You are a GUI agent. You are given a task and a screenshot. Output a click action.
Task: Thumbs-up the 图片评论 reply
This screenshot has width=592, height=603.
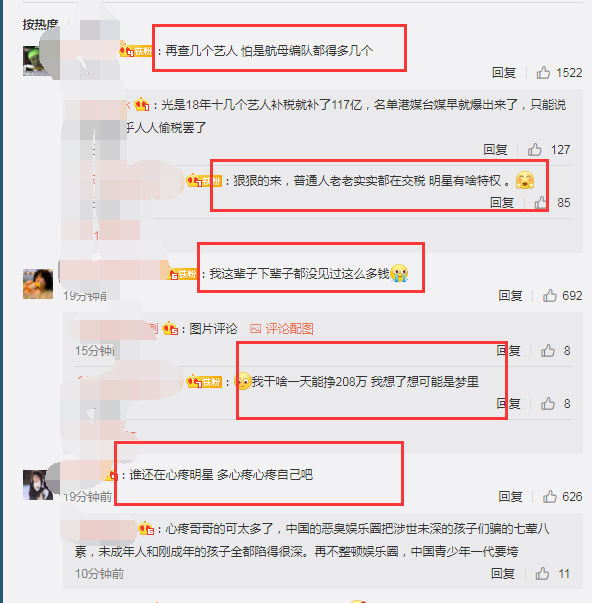[548, 350]
